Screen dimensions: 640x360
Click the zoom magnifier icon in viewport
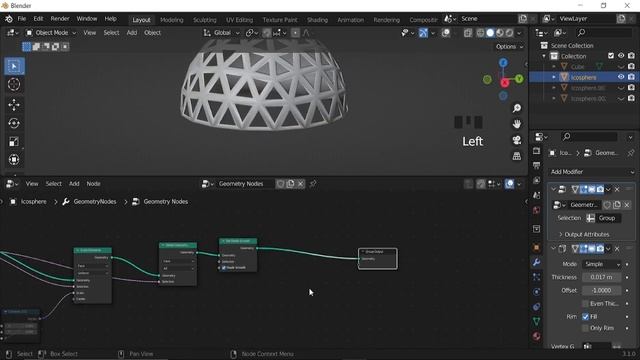517,108
